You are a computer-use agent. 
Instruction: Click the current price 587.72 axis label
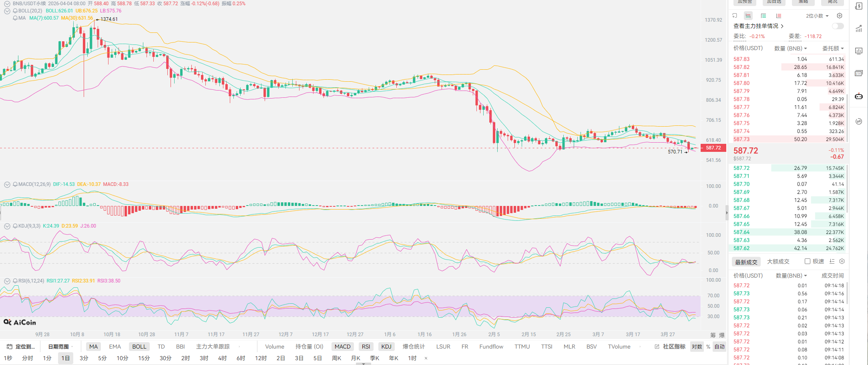[x=713, y=148]
